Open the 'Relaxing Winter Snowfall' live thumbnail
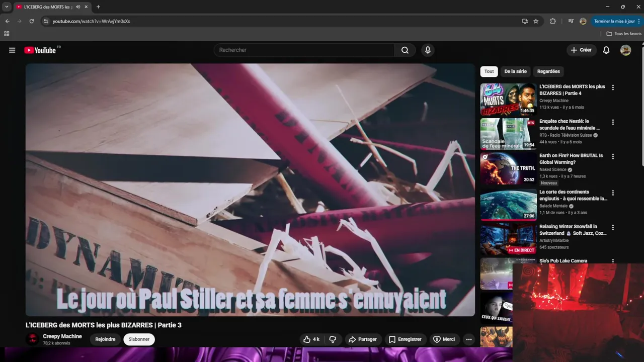Screen dimensions: 644x362 pos(508,239)
